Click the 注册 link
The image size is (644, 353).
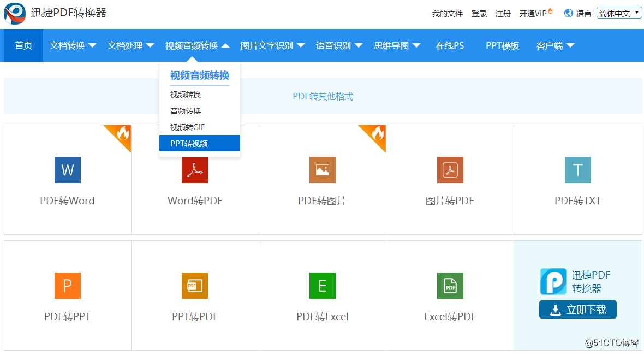point(503,14)
